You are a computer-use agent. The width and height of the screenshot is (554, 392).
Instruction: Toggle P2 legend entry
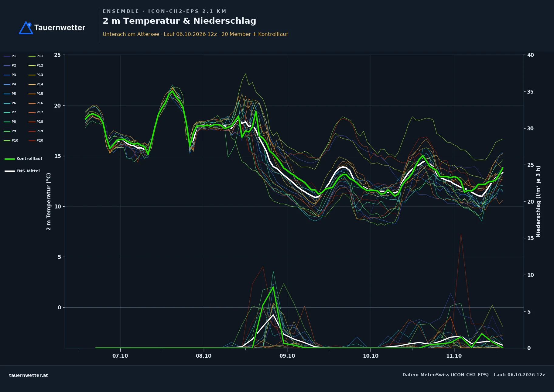tap(10, 65)
